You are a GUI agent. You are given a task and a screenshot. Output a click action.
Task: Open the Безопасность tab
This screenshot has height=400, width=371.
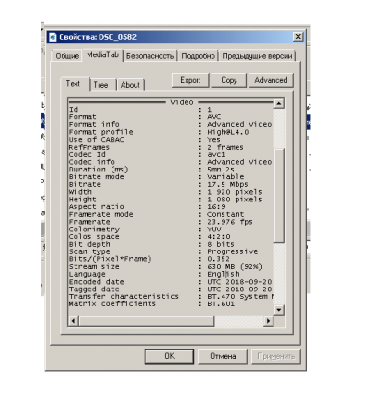point(150,56)
